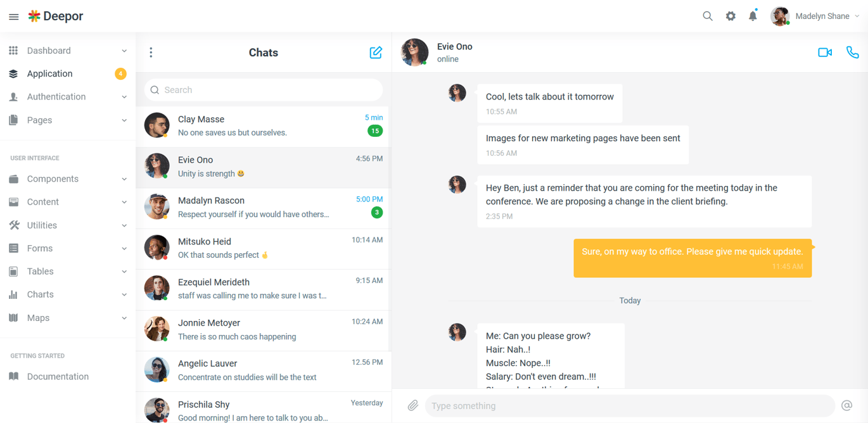
Task: Open the Documentation sidebar item
Action: click(68, 376)
